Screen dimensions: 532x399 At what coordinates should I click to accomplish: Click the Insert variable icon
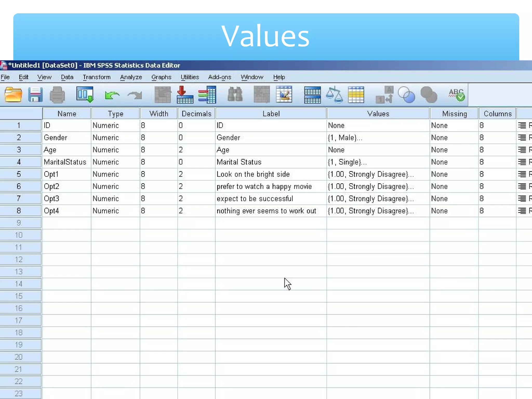click(284, 95)
